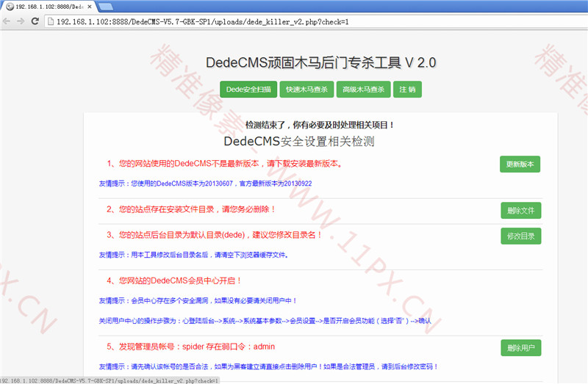Focus the URL address bar
588x384 pixels.
tap(294, 21)
